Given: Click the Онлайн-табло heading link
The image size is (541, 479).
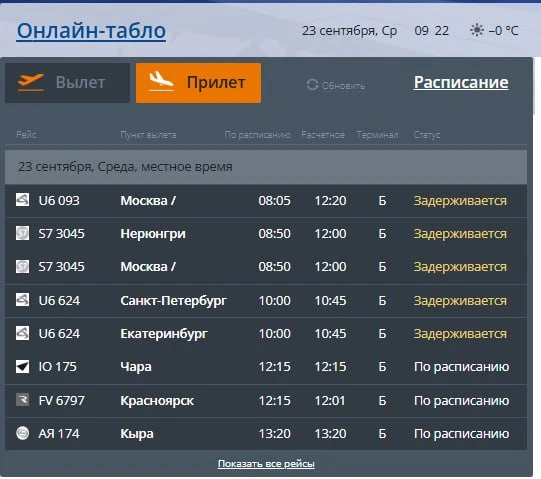Looking at the screenshot, I should pos(91,31).
